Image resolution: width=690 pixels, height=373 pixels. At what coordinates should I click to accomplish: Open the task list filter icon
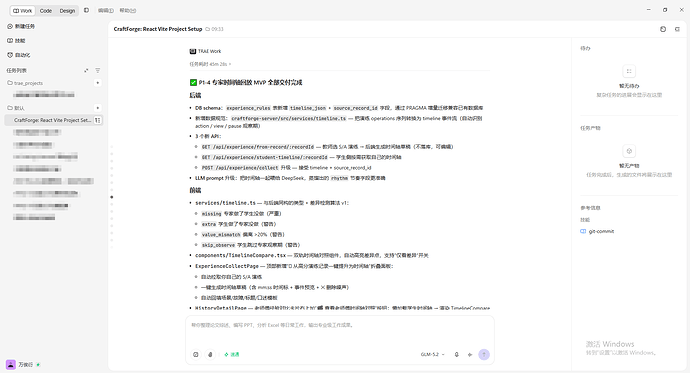98,70
